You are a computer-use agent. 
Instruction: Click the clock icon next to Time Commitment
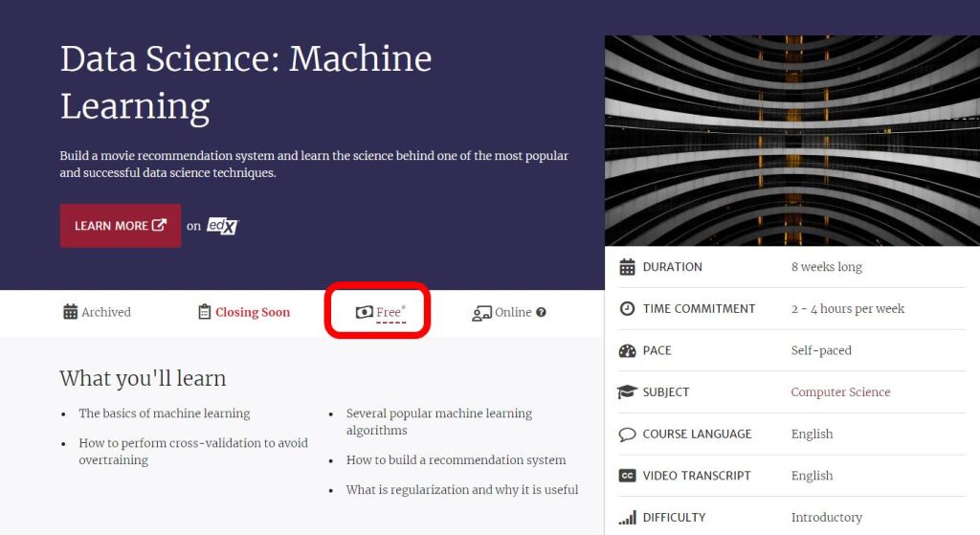(x=627, y=309)
